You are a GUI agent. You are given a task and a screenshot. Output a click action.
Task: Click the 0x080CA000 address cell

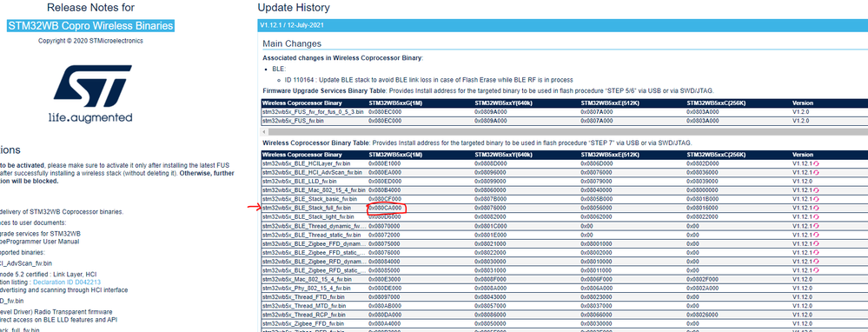[386, 208]
